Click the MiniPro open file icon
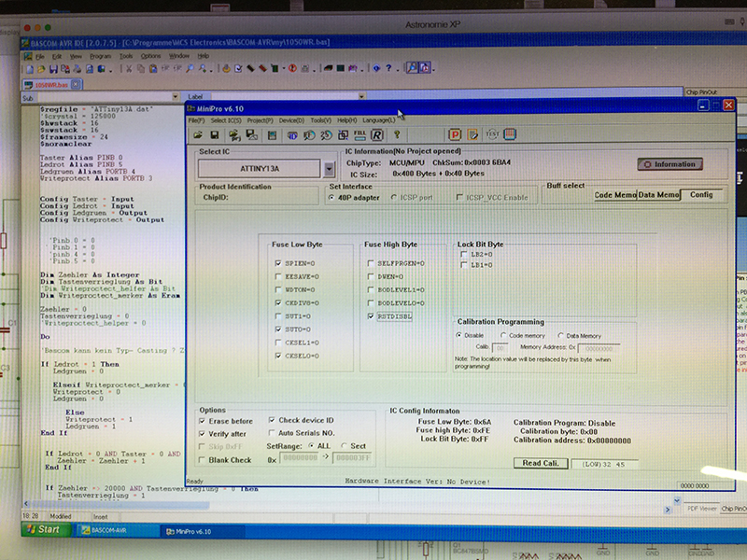 pos(198,135)
